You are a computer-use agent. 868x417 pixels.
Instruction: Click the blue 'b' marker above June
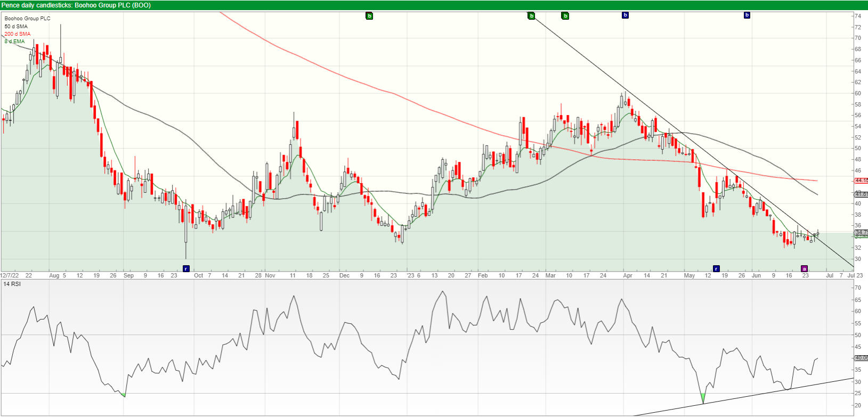[747, 15]
